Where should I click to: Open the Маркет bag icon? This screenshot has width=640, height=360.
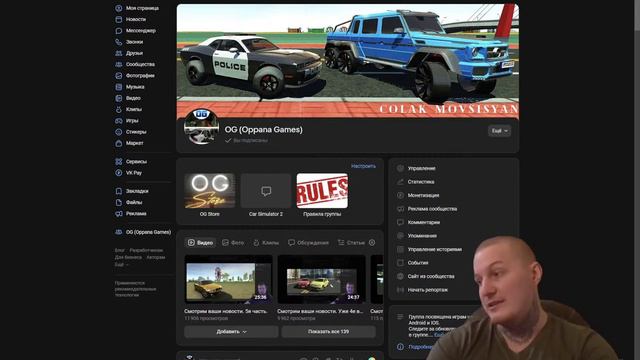[x=119, y=143]
